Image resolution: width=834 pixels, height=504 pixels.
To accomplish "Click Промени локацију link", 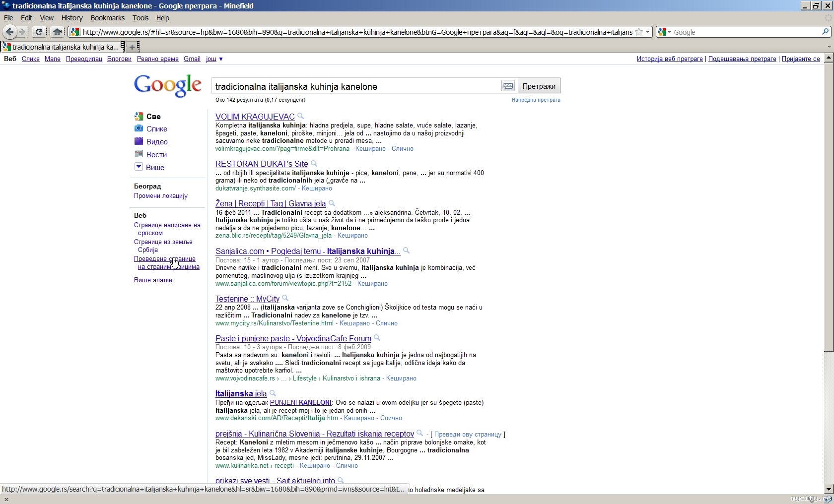I will point(161,195).
